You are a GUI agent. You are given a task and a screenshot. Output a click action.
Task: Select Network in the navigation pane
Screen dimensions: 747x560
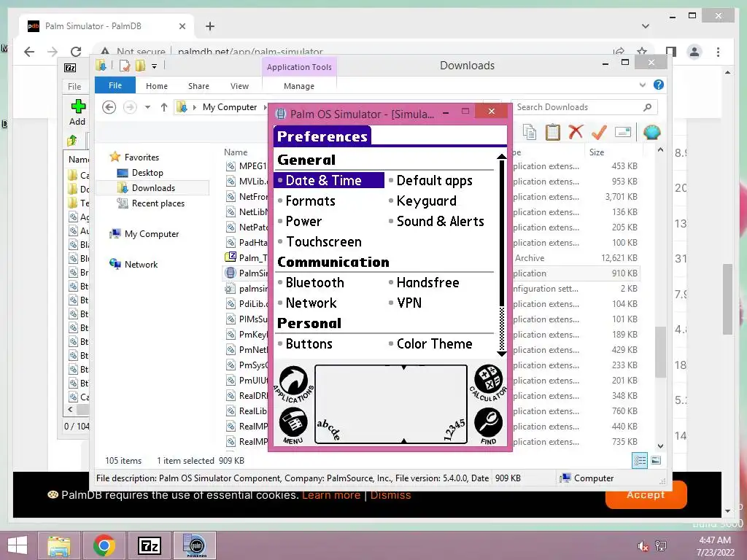tap(141, 264)
